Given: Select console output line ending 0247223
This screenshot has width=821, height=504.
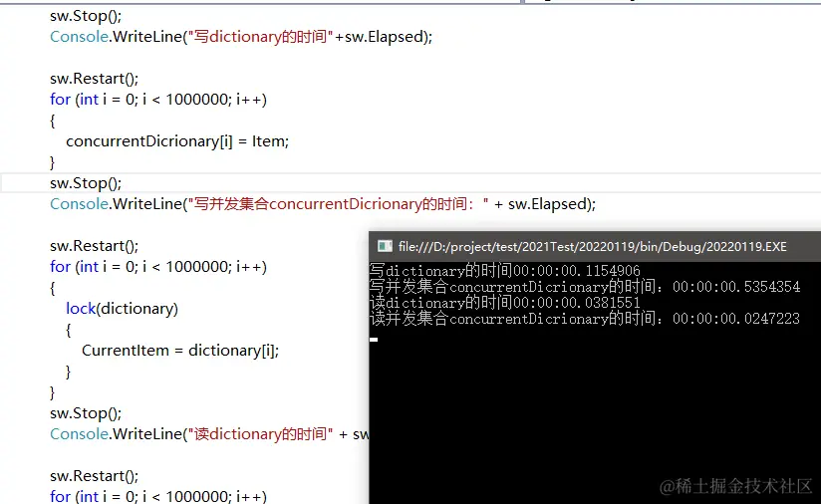Looking at the screenshot, I should tap(585, 318).
